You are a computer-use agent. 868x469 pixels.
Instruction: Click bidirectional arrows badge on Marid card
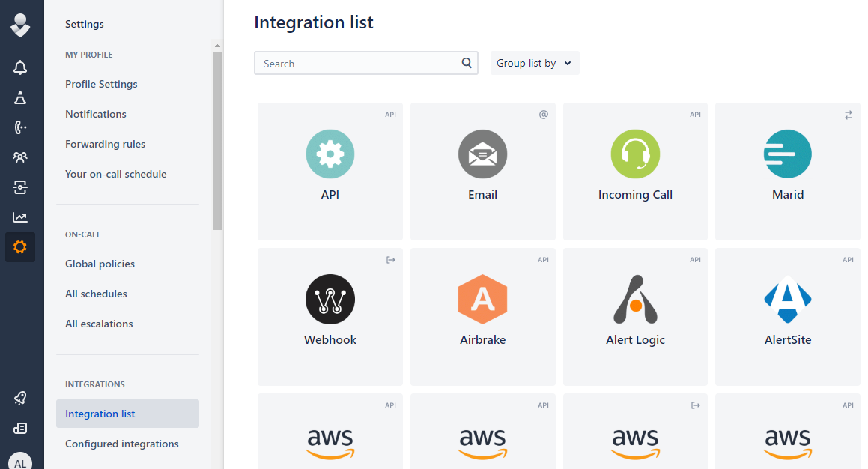coord(848,115)
